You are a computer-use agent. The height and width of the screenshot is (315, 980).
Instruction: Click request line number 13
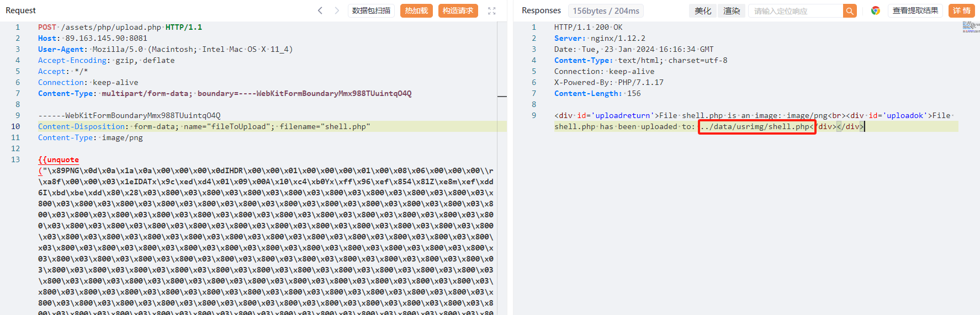click(15, 159)
